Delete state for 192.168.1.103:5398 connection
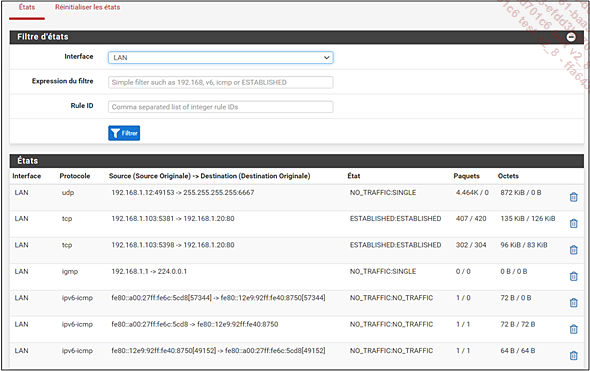The width and height of the screenshot is (590, 371). [x=573, y=249]
